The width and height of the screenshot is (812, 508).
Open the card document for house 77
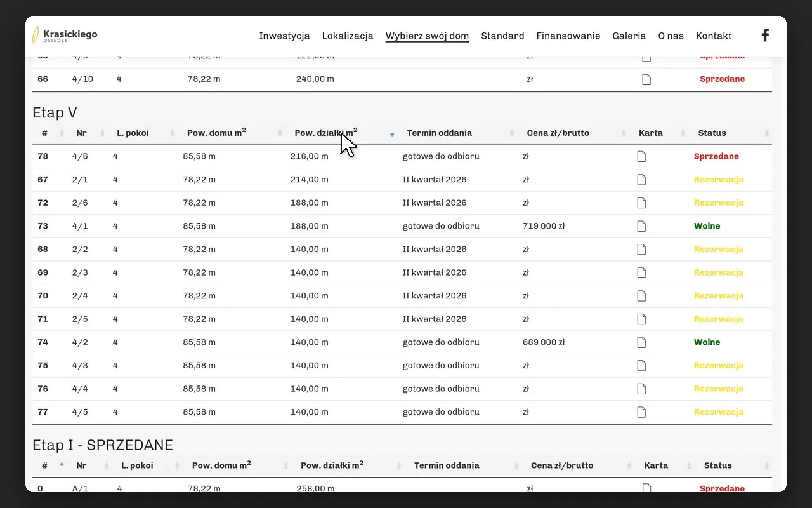(641, 412)
